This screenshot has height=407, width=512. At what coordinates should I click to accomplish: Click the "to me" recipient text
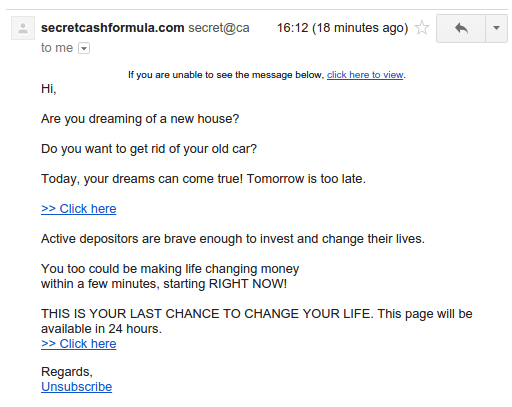point(57,48)
